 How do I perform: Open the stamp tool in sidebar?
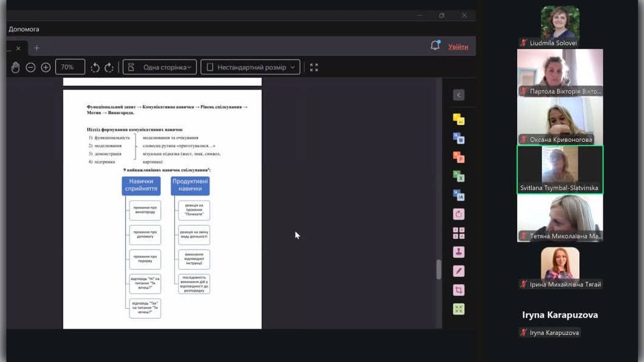459,252
